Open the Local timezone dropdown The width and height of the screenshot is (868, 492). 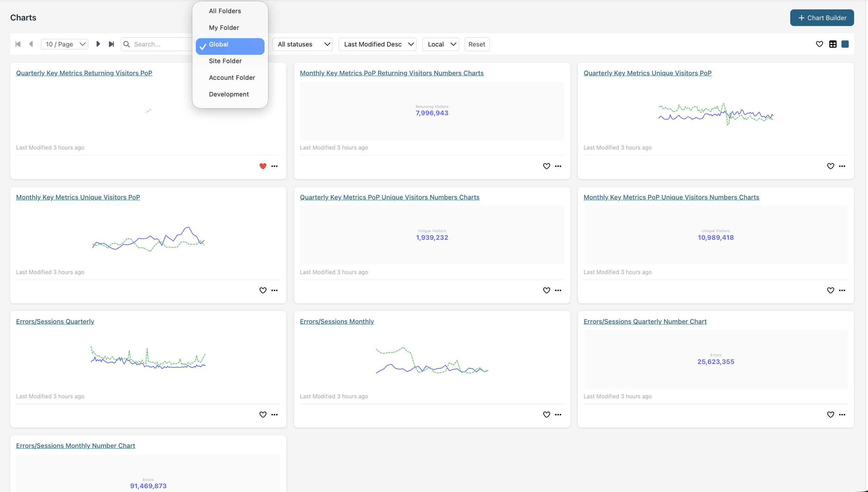(x=440, y=44)
